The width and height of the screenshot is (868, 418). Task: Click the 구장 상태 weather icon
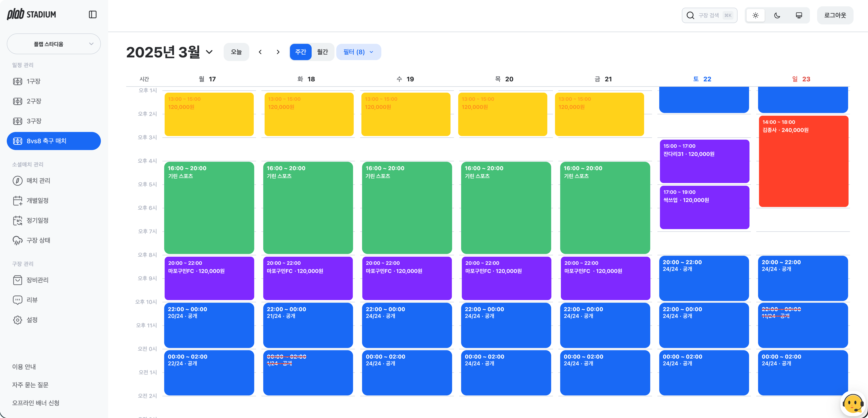[18, 240]
